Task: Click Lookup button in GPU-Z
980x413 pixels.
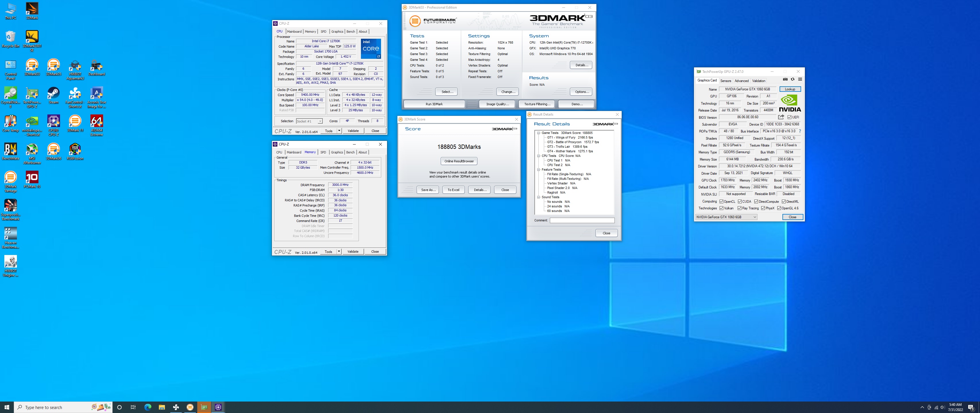Action: tap(790, 89)
